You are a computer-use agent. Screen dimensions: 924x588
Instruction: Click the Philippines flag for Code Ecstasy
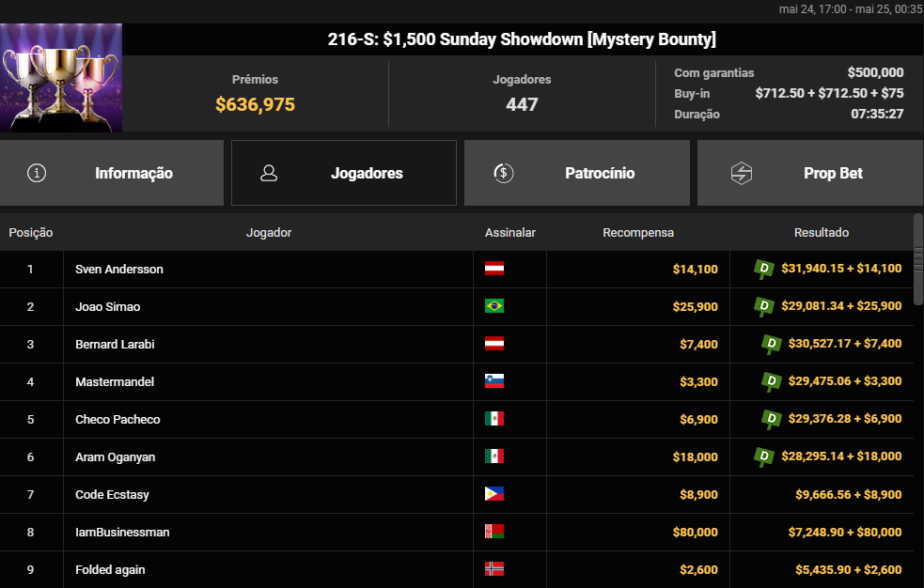(x=493, y=494)
